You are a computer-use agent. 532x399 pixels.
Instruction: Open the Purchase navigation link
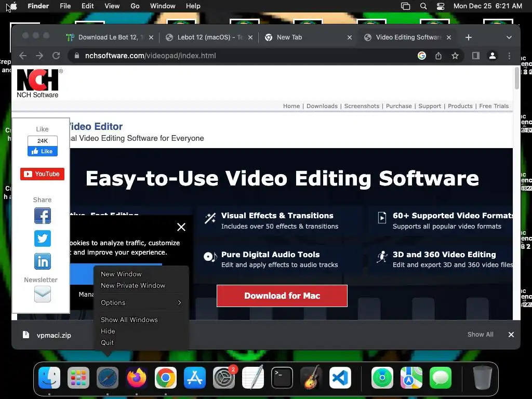pyautogui.click(x=398, y=106)
